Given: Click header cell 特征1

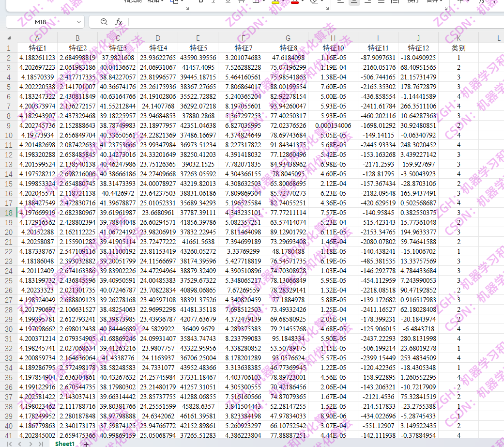Looking at the screenshot, I should (37, 48).
